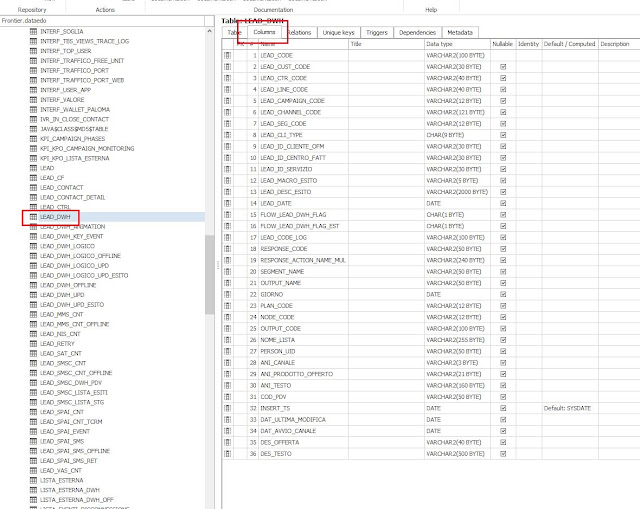
Task: Click the column icon in INSERT_TS row
Action: [x=228, y=408]
